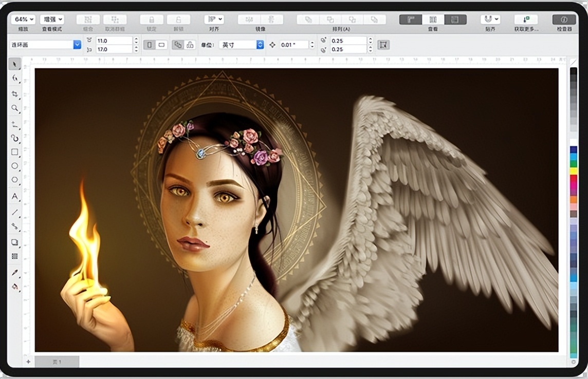This screenshot has height=379, width=588.
Task: Pick the Text tool
Action: [x=15, y=196]
